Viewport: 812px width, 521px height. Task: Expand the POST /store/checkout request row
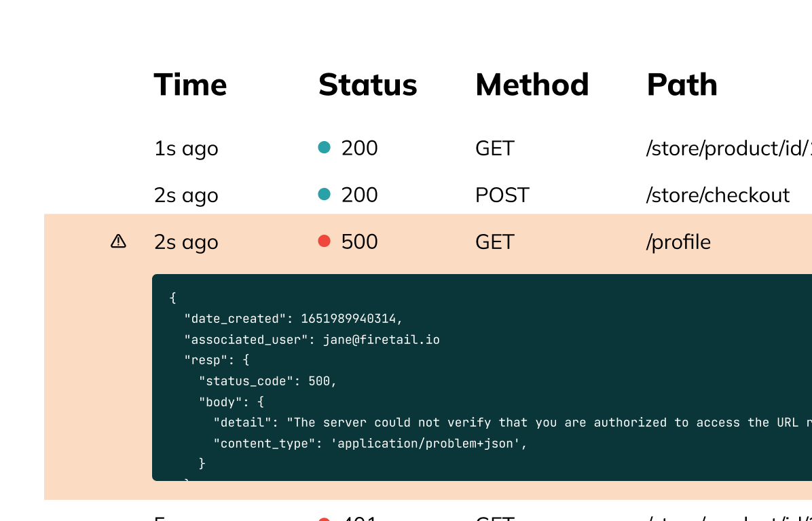click(x=428, y=195)
